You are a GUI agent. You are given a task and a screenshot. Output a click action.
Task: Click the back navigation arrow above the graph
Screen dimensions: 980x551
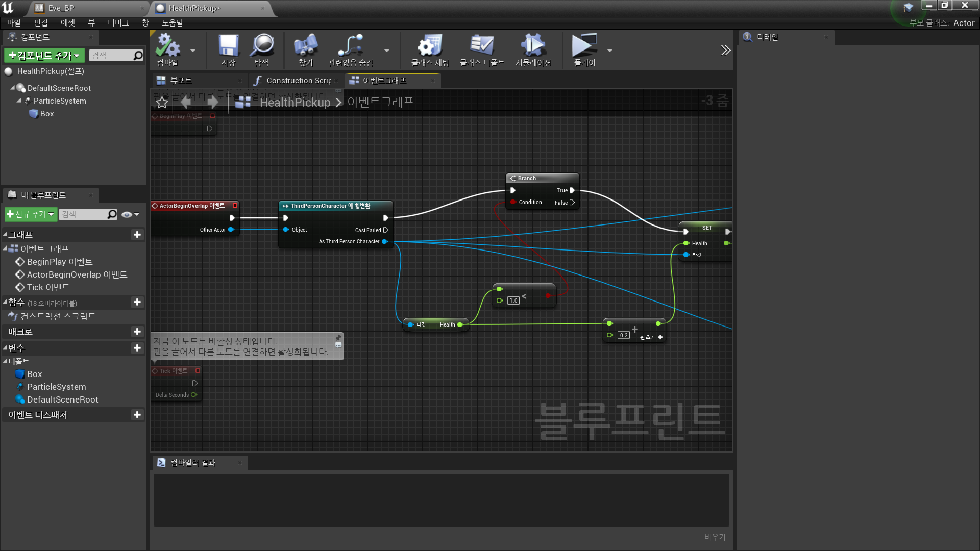coord(186,102)
